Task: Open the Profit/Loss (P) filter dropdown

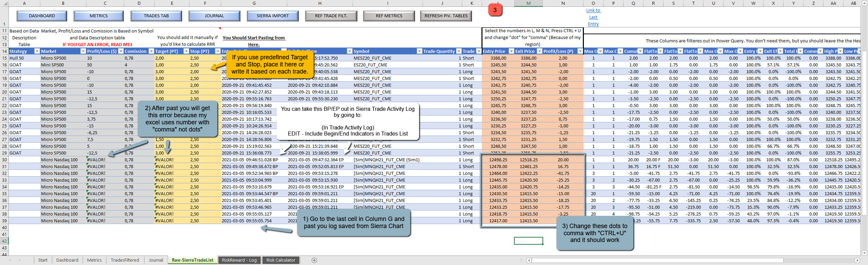Action: 580,51
